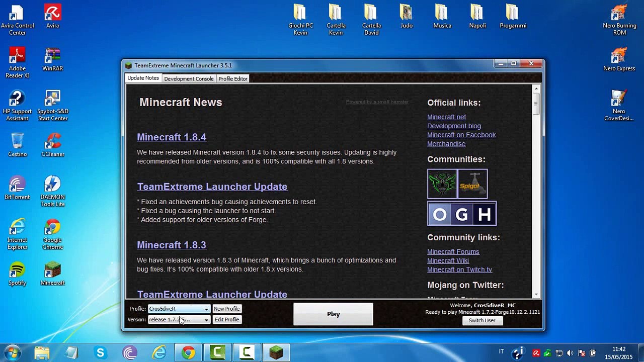Click the news panel scrollbar down arrow

pos(536,295)
